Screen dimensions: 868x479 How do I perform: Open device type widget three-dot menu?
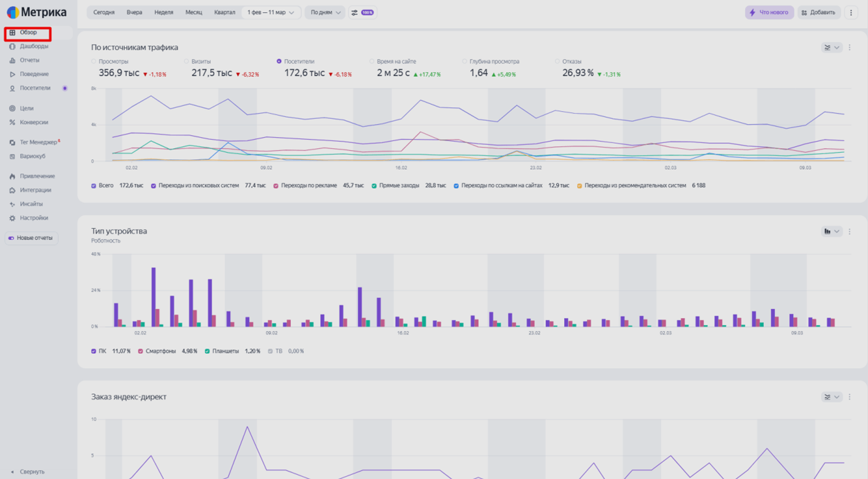(849, 231)
